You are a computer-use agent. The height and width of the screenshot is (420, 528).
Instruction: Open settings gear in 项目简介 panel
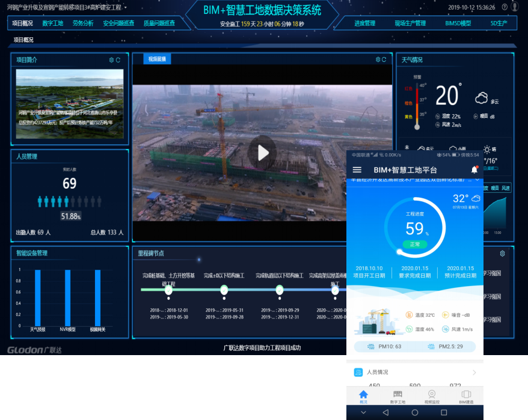(111, 60)
